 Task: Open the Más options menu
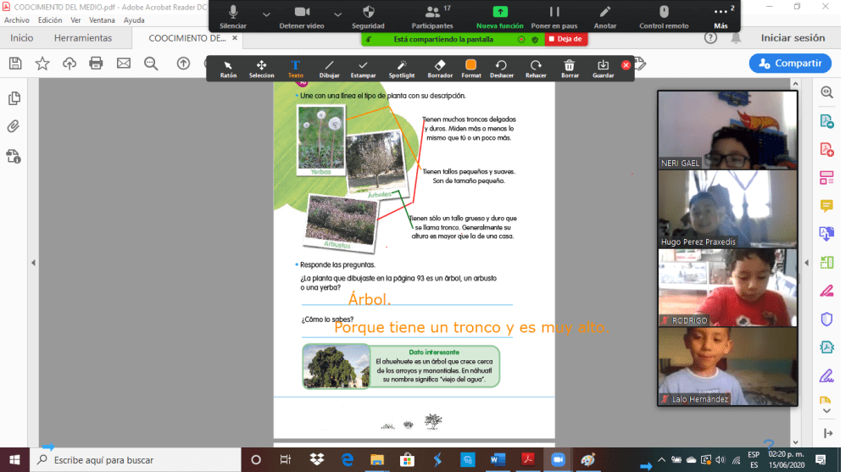721,16
